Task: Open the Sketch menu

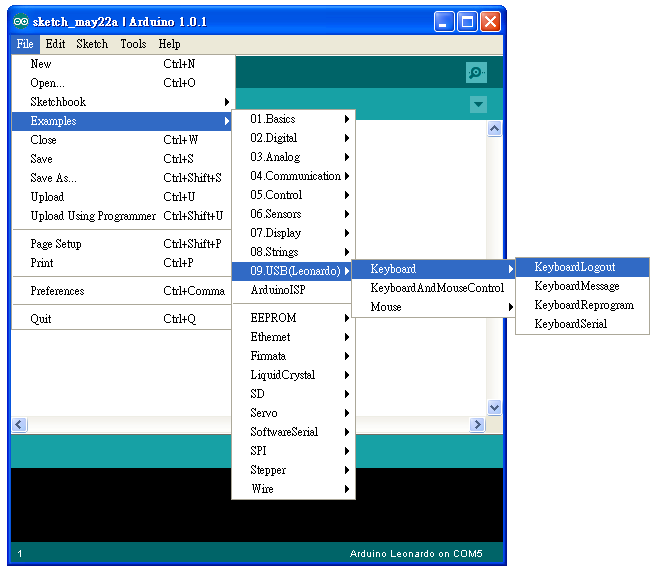Action: [x=92, y=44]
